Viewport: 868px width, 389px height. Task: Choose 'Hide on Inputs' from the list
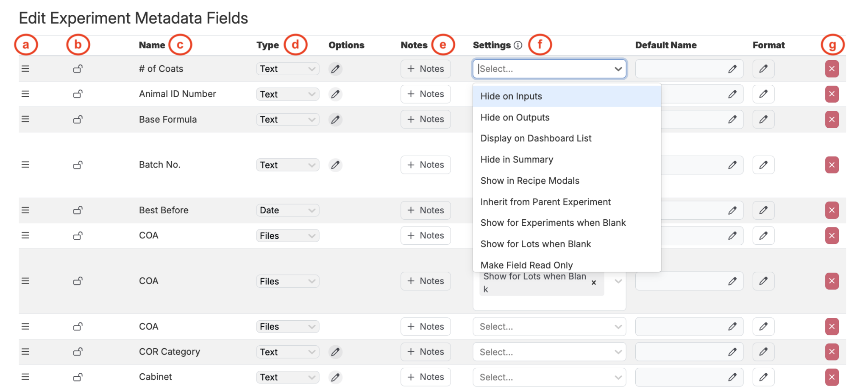point(567,96)
